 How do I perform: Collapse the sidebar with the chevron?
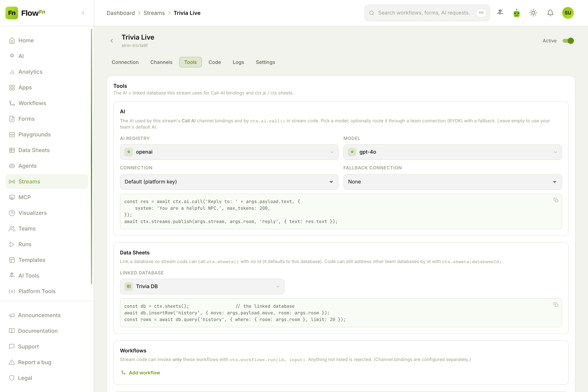(83, 13)
